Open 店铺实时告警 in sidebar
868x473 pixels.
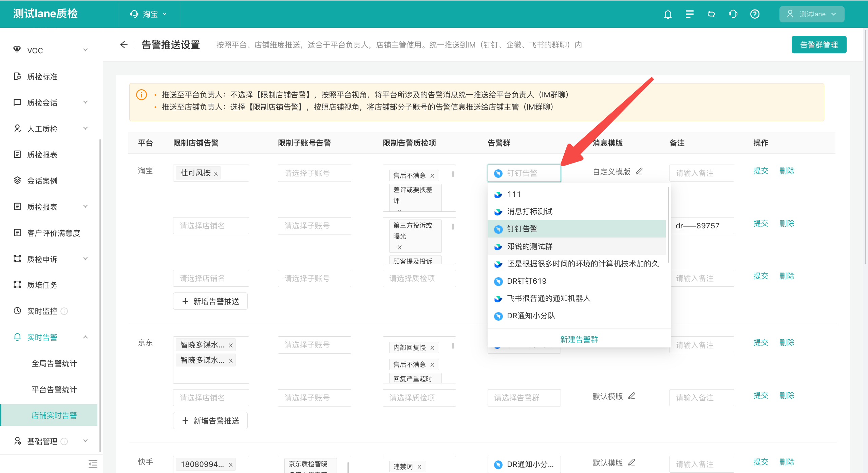(x=49, y=415)
